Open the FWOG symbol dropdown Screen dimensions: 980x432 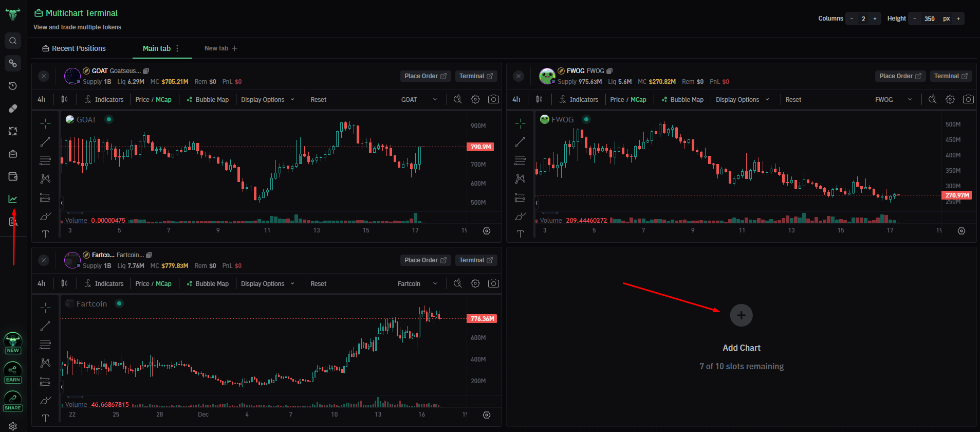(894, 100)
